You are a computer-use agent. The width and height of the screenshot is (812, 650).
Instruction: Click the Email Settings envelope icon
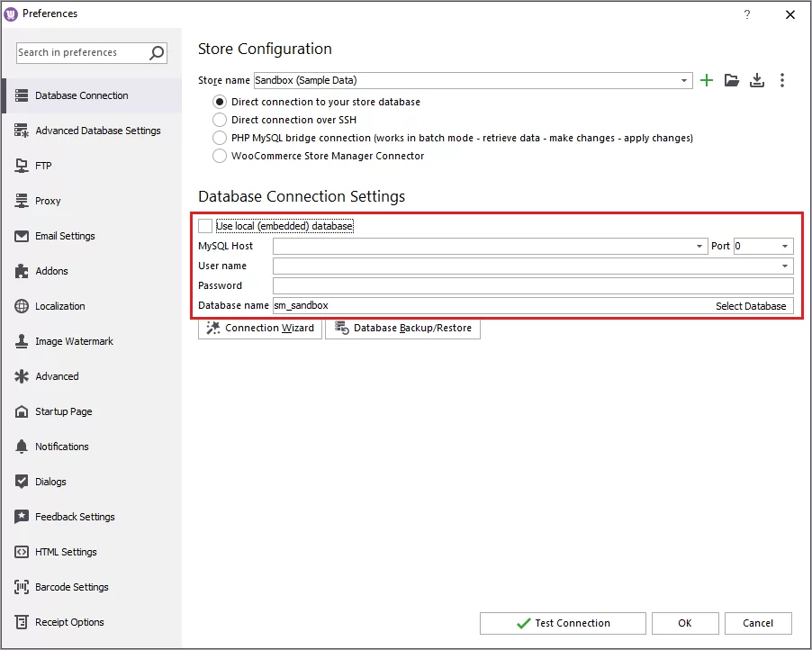click(21, 236)
